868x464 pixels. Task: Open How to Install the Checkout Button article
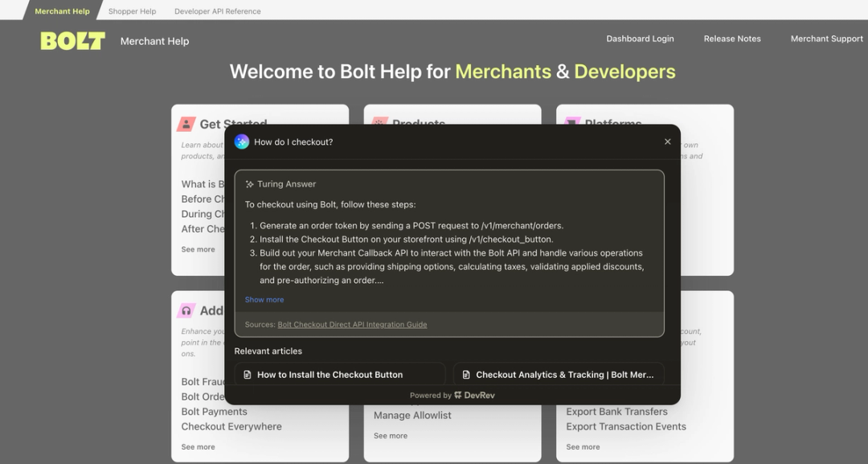(x=330, y=375)
